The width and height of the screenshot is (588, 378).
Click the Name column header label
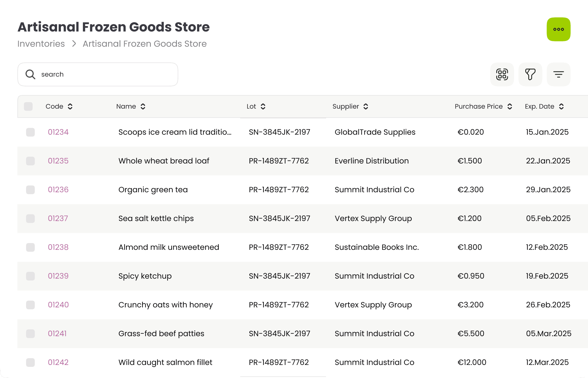[126, 106]
